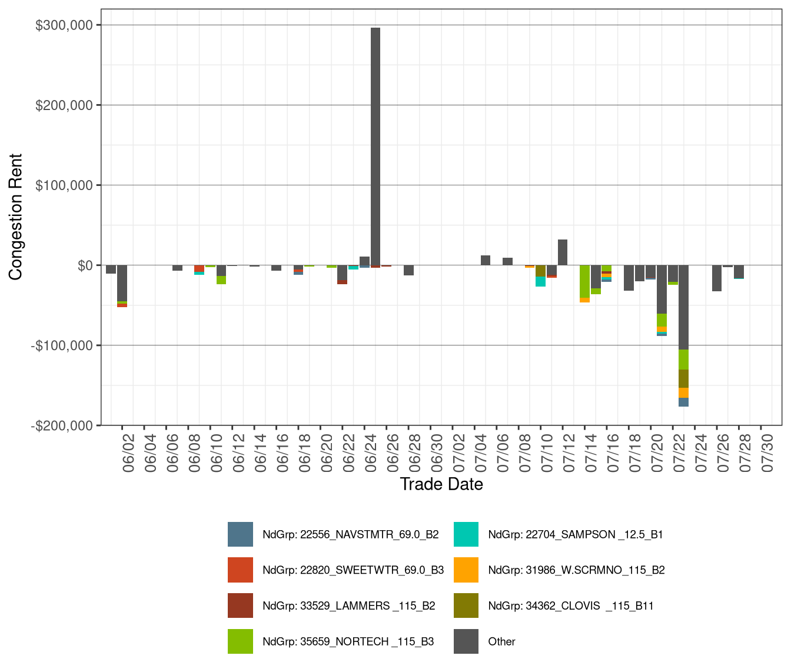Click legend text NdGrp: 33529_LAMMERS _115_B2

pyautogui.click(x=349, y=606)
